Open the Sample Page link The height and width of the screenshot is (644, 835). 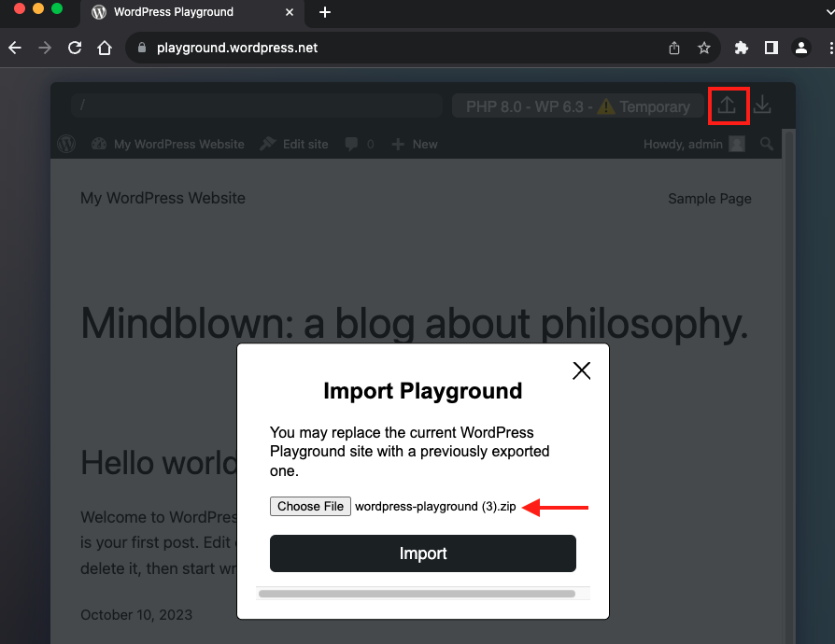pyautogui.click(x=709, y=198)
